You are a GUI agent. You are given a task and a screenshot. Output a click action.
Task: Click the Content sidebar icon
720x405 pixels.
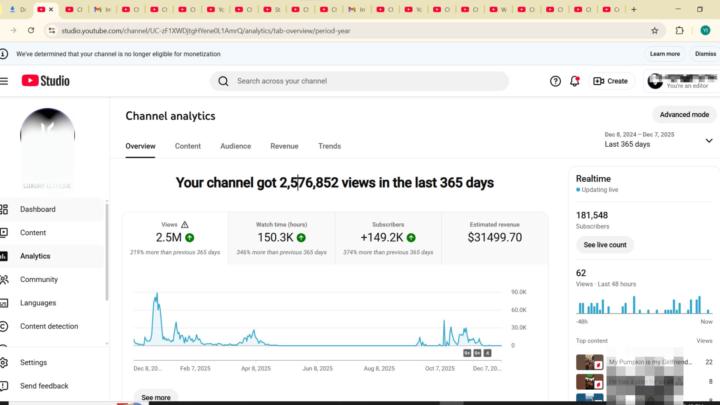(x=4, y=233)
